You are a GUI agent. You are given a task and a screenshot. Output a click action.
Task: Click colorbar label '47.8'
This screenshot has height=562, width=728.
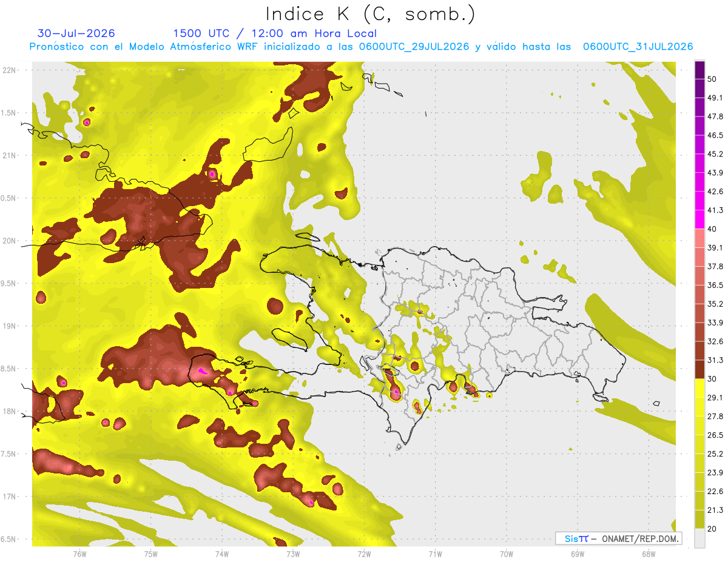pos(715,116)
